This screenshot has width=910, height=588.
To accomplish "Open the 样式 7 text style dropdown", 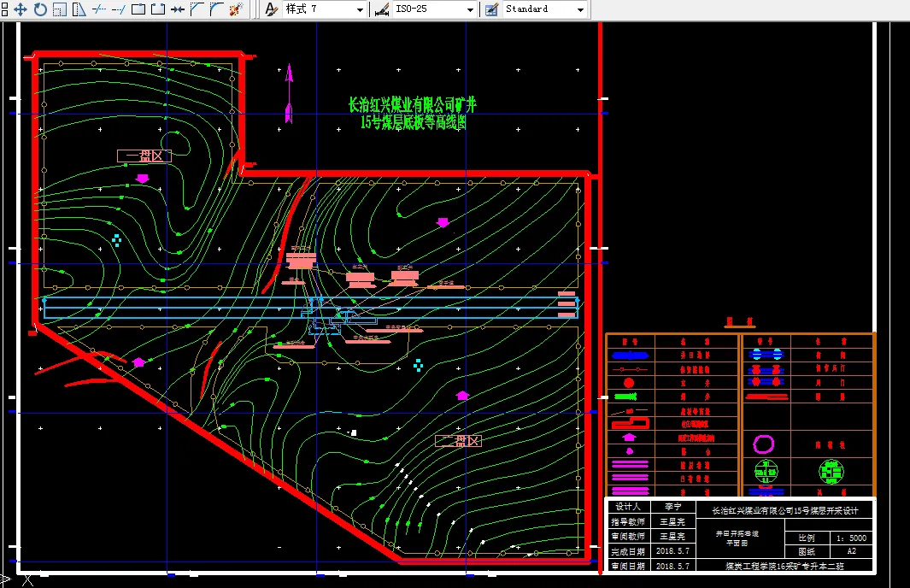I will click(324, 9).
